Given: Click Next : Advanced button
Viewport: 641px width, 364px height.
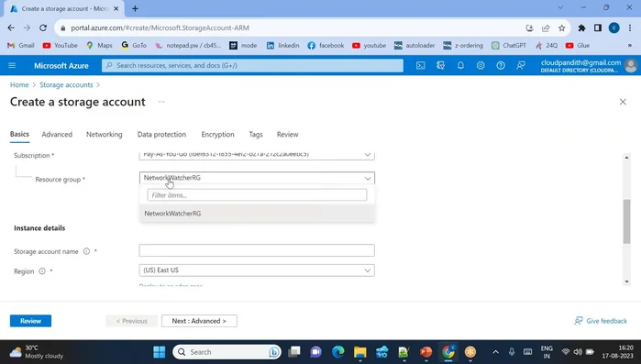Looking at the screenshot, I should tap(199, 321).
